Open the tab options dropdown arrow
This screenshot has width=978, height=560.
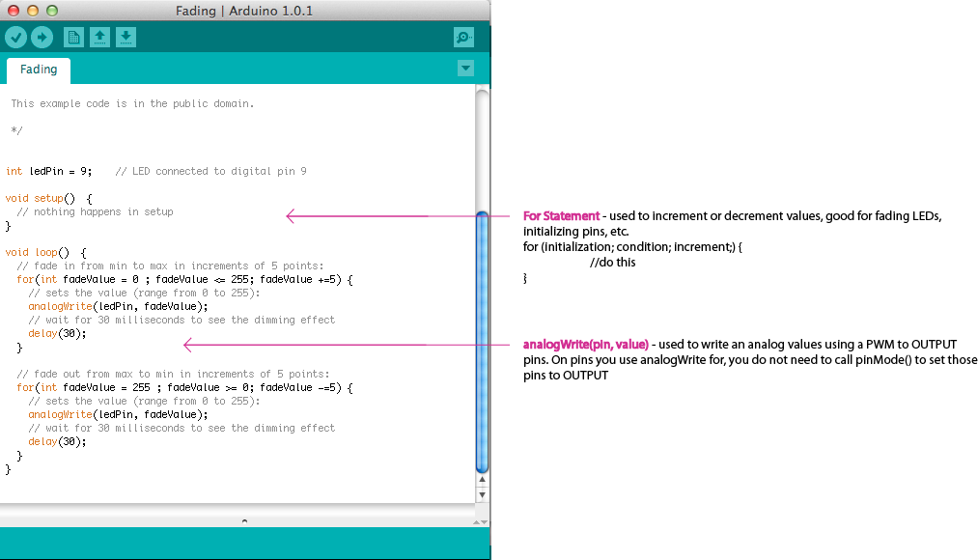point(466,68)
